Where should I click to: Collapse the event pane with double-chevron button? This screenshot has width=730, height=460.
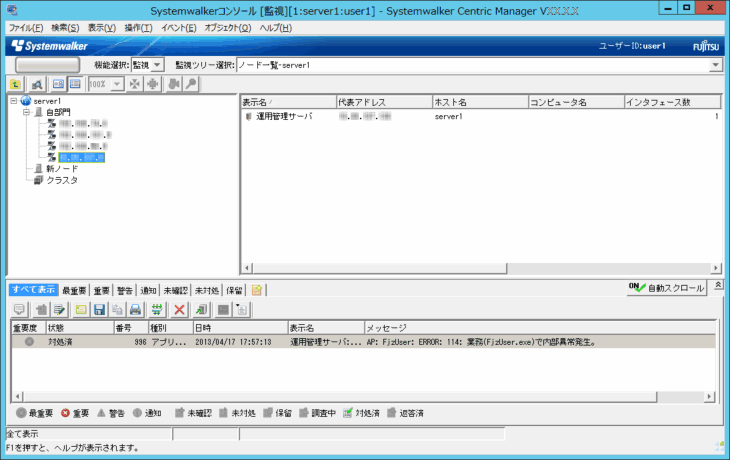(718, 285)
